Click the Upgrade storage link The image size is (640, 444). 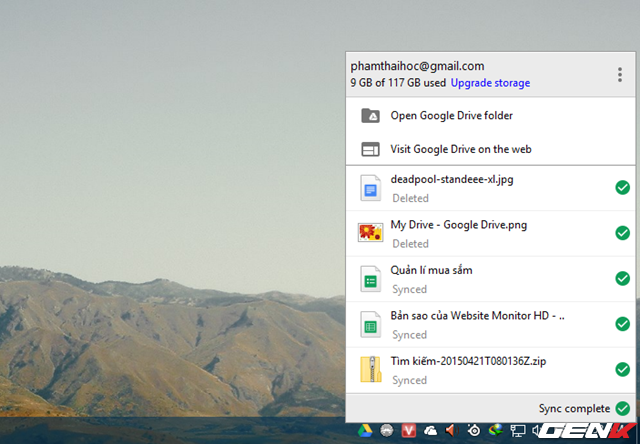pos(490,83)
